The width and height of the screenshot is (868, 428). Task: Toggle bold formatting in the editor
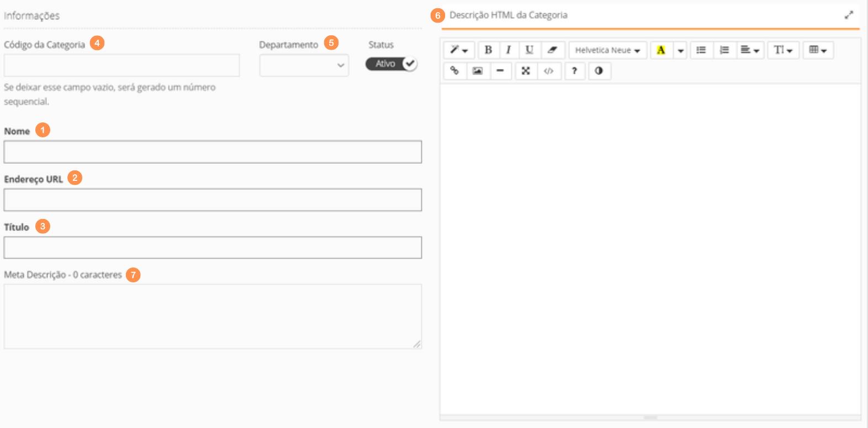point(488,50)
